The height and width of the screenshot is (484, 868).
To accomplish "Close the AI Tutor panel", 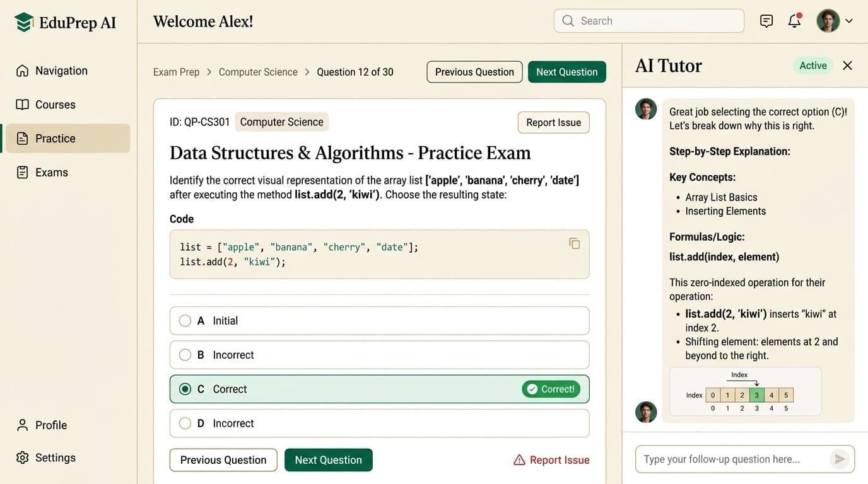I will coord(847,66).
